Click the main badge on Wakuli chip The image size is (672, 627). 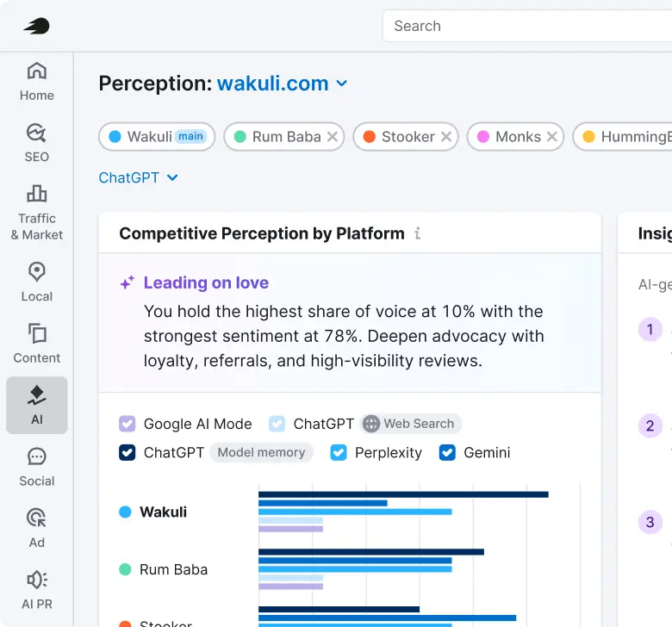click(190, 136)
